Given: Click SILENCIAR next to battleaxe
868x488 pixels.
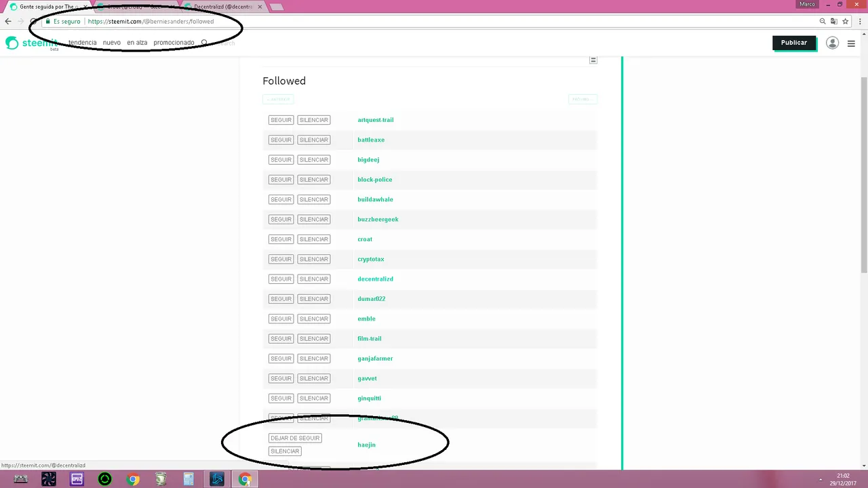Looking at the screenshot, I should click(x=314, y=140).
